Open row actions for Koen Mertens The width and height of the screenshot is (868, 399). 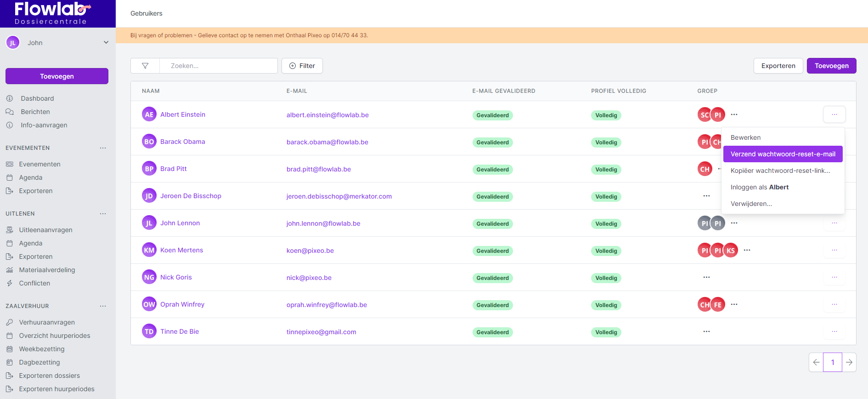834,250
